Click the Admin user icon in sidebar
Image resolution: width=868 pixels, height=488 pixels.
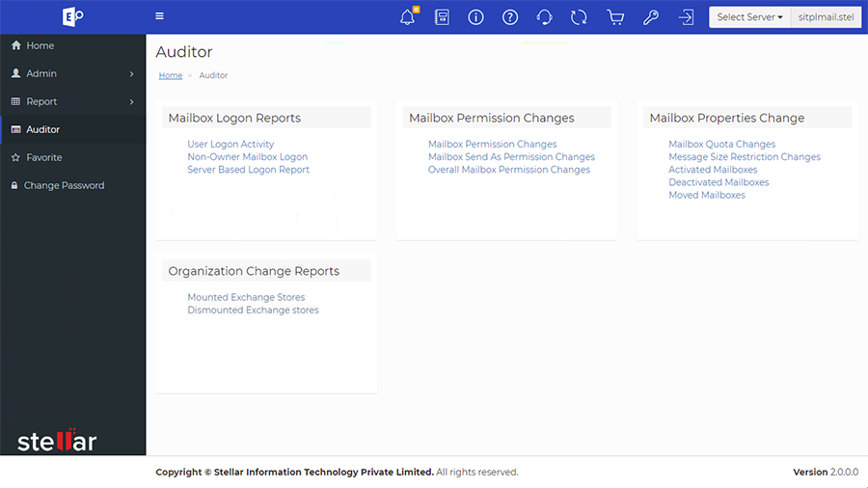pyautogui.click(x=16, y=73)
